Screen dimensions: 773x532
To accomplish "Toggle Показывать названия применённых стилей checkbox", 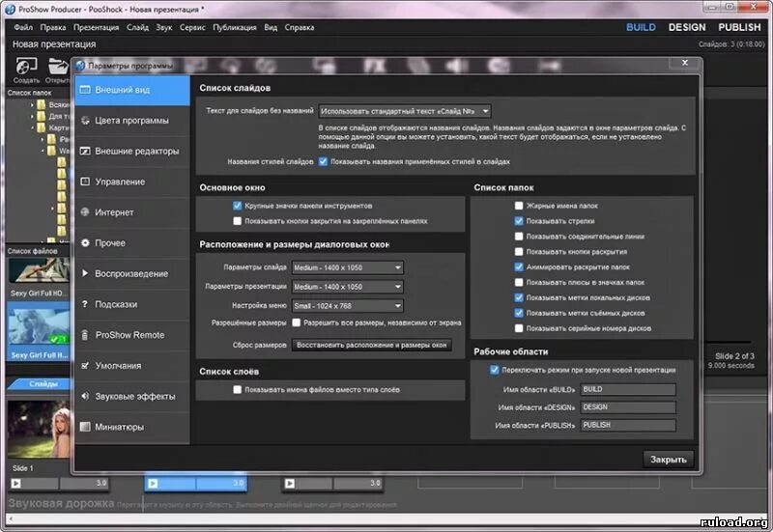I will pos(323,161).
